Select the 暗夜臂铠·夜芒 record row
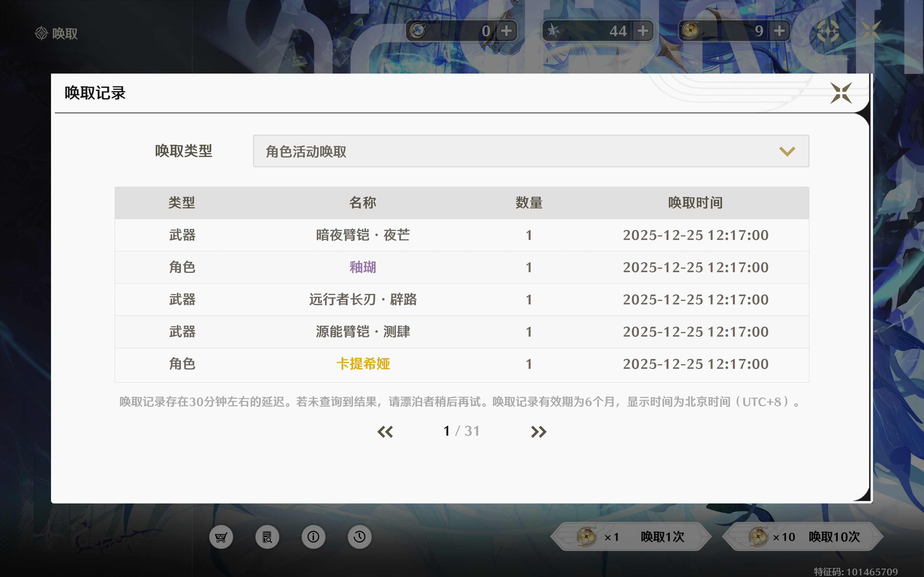Screen dimensions: 924x577 363,235
